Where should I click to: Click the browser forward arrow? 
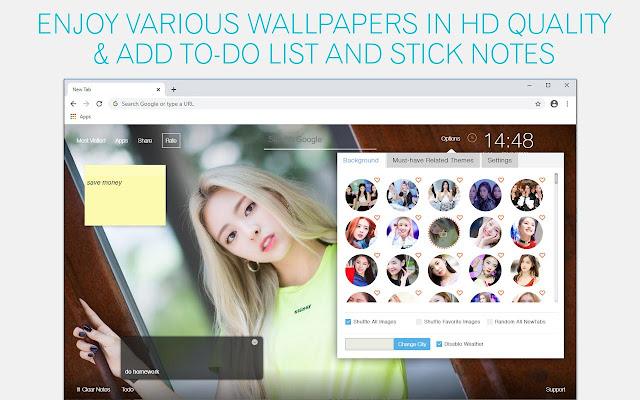(x=86, y=104)
